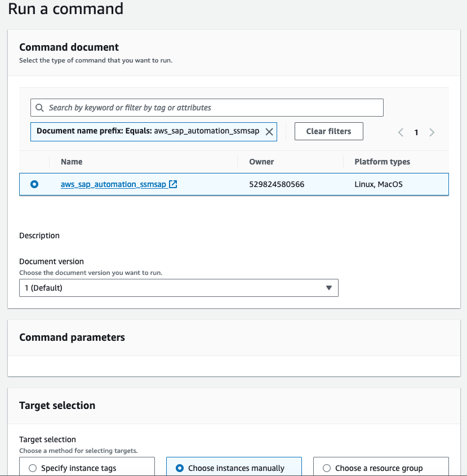This screenshot has width=467, height=476.
Task: Click the Command parameters section header
Action: [x=72, y=337]
